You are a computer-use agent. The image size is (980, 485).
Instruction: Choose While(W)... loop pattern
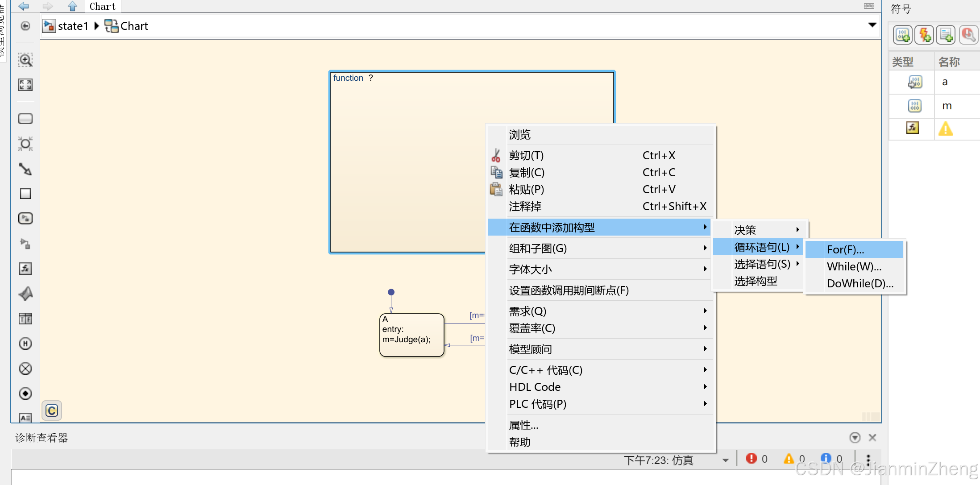pos(854,266)
